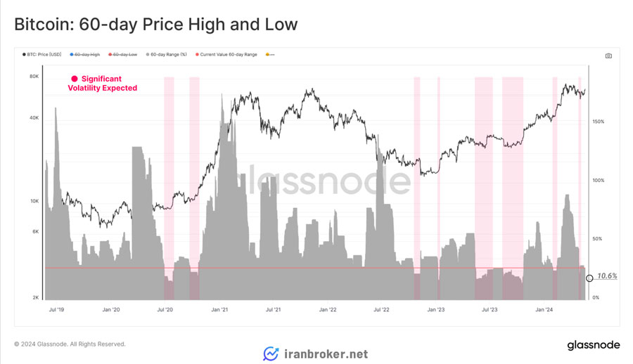This screenshot has width=633, height=364.
Task: Click the Significant Volatility Expected red dot
Action: pyautogui.click(x=75, y=79)
